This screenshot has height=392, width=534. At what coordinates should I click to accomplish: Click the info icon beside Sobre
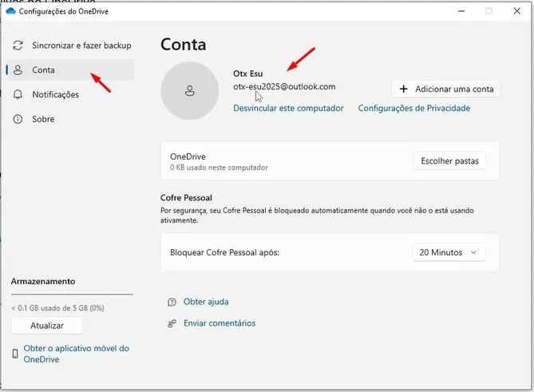coord(18,119)
